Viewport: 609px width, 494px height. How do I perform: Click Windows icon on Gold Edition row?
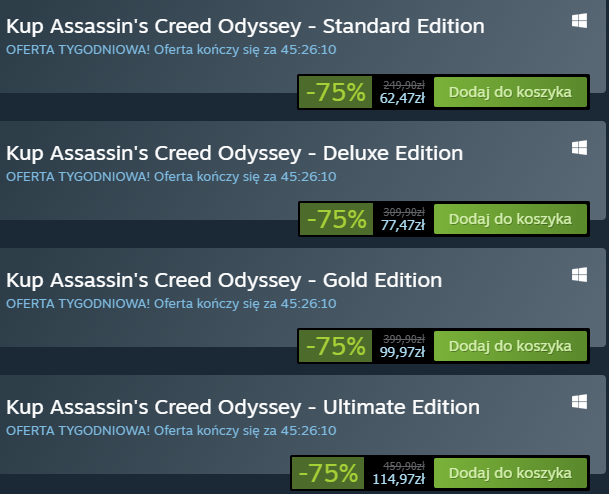579,274
